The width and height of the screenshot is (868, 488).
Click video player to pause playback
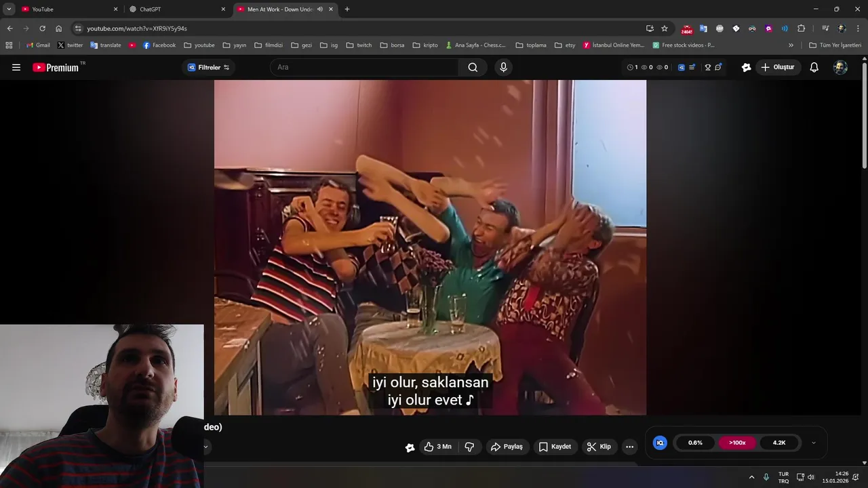tap(430, 247)
